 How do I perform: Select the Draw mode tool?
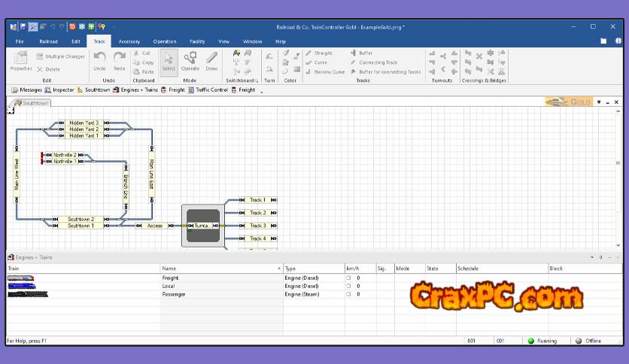pyautogui.click(x=211, y=61)
